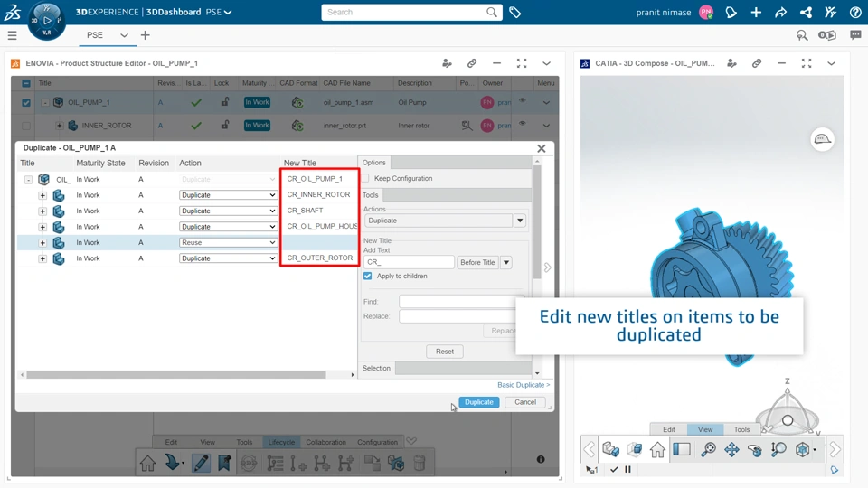Open the Tools section tab in Duplicate dialog
The width and height of the screenshot is (868, 488).
click(371, 195)
